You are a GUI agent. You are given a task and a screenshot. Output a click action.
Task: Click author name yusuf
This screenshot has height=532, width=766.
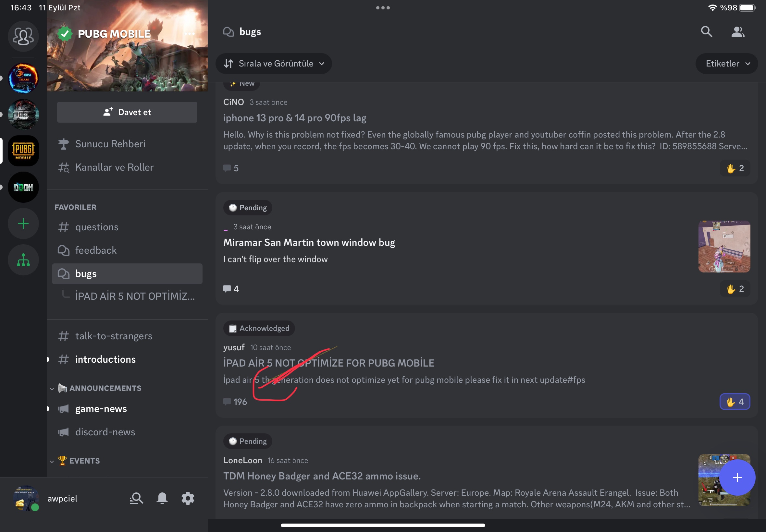pyautogui.click(x=234, y=347)
